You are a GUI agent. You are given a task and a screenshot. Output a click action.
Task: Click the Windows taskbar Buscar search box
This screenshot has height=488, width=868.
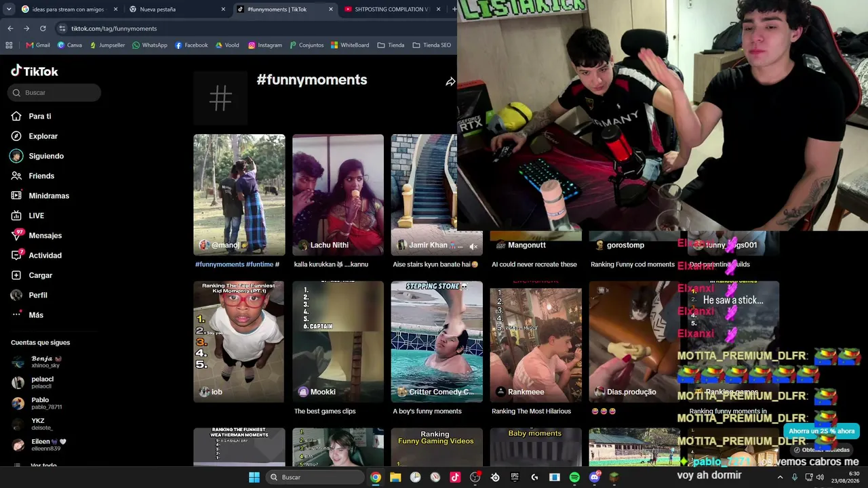coord(315,477)
